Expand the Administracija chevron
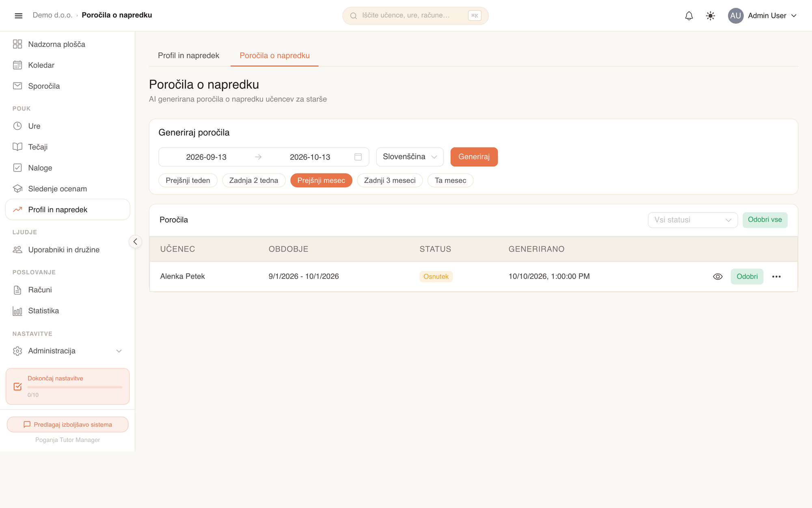 pos(119,351)
